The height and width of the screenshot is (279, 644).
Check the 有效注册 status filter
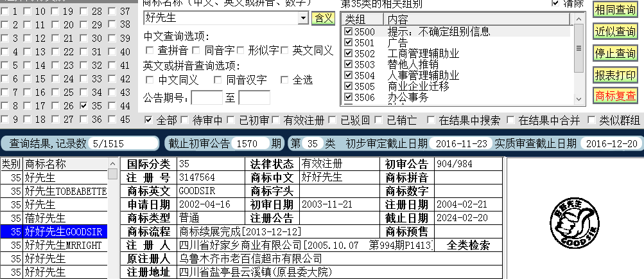(x=275, y=120)
